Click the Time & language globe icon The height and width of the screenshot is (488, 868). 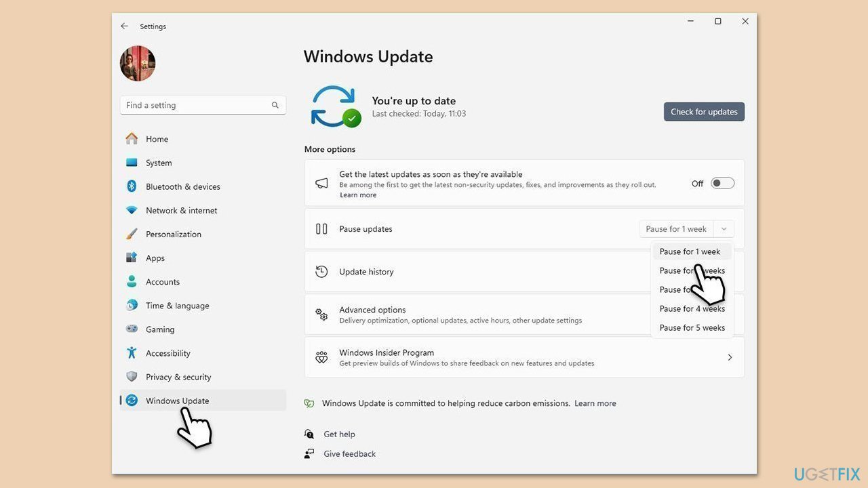132,305
